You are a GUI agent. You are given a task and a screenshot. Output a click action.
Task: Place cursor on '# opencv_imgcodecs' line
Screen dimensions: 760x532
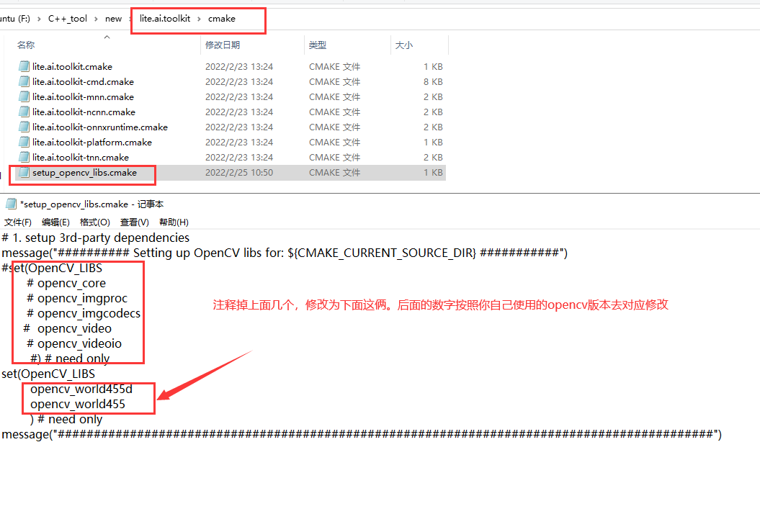[84, 313]
